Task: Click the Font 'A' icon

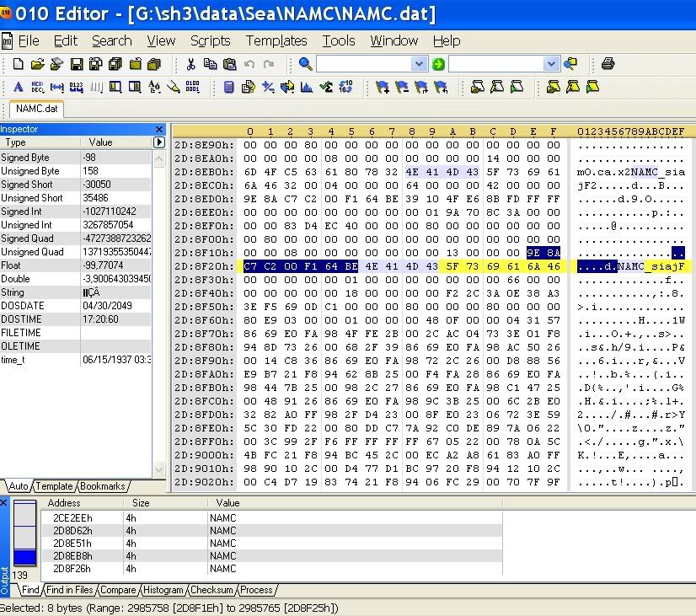Action: click(x=19, y=87)
